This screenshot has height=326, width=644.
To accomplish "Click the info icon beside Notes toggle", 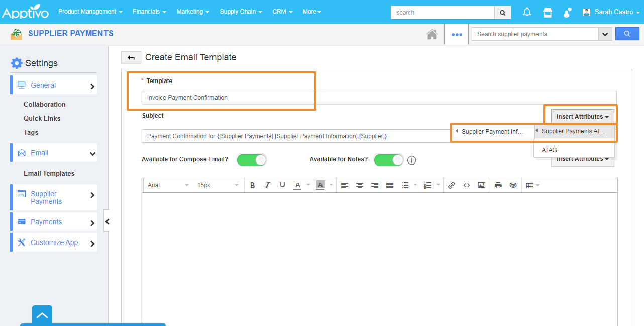I will coord(412,160).
